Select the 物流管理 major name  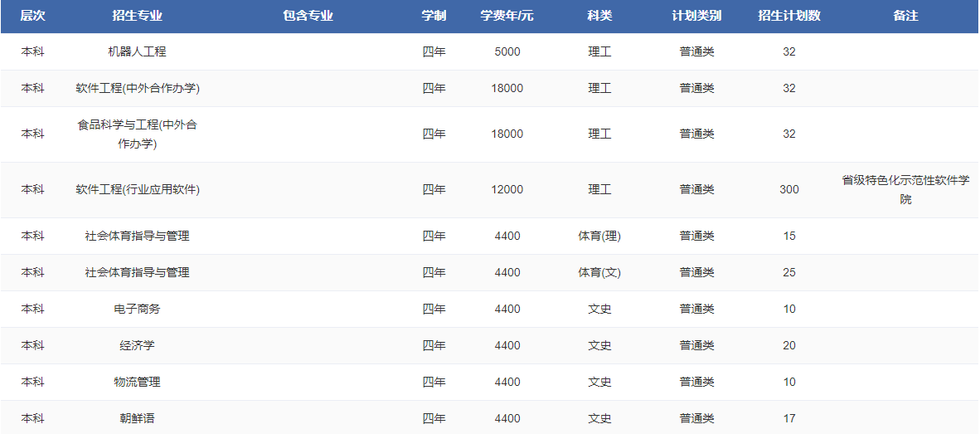[x=137, y=382]
